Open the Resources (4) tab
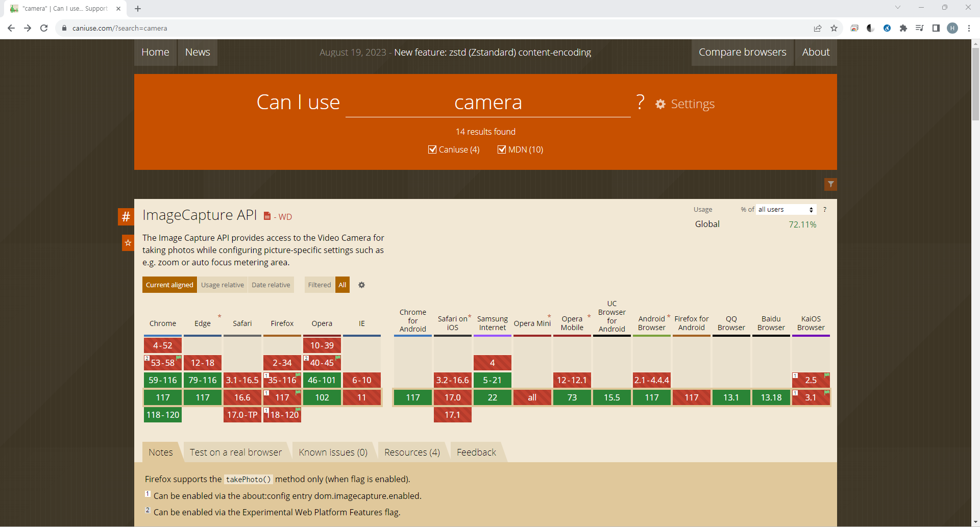Viewport: 980px width, 527px height. pos(412,453)
